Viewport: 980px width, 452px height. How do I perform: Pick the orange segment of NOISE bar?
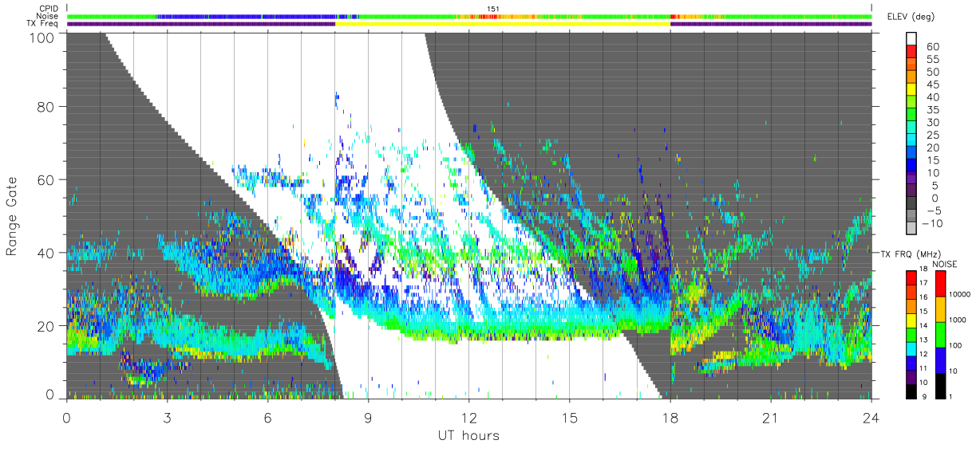(942, 308)
